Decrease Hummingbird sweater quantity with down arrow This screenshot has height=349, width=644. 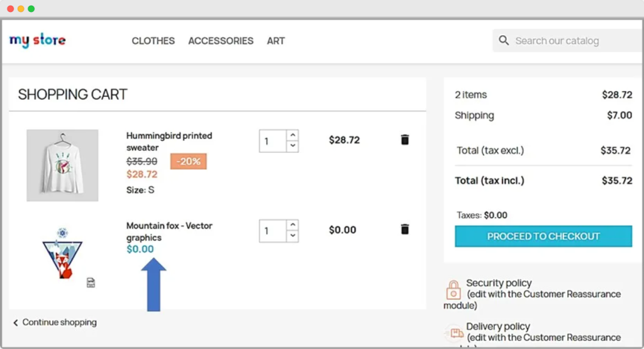[x=292, y=147]
